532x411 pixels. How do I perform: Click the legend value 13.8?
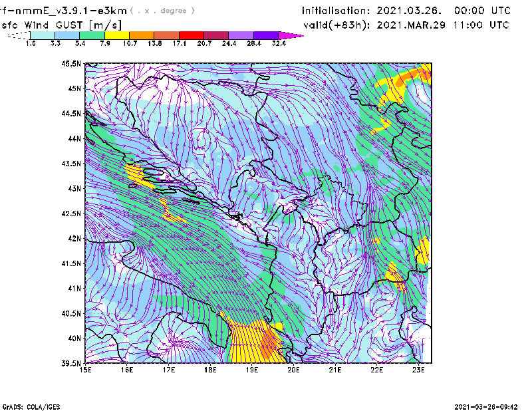click(x=155, y=43)
